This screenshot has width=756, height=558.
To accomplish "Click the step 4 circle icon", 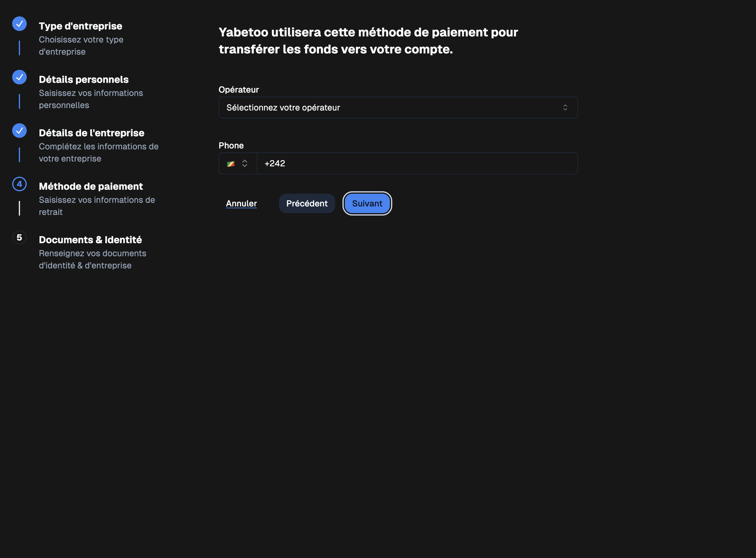I will pos(19,184).
